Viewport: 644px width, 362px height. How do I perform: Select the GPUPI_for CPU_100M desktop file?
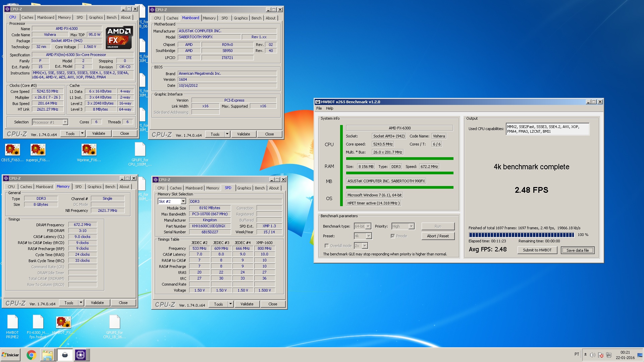[x=140, y=154]
